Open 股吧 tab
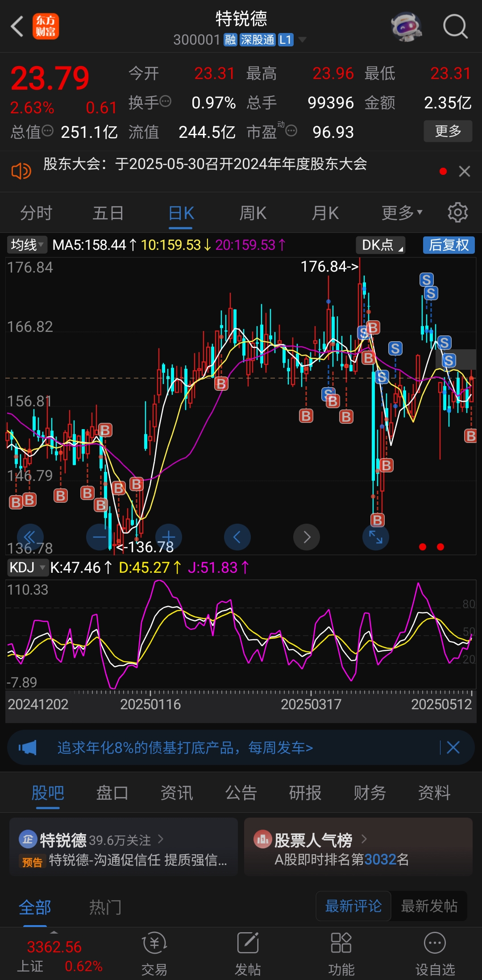The width and height of the screenshot is (482, 980). pyautogui.click(x=48, y=793)
